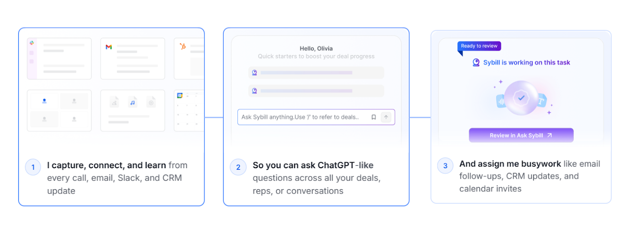Click the HubSpot logo icon
Screen dimensions: 644x242
(183, 46)
